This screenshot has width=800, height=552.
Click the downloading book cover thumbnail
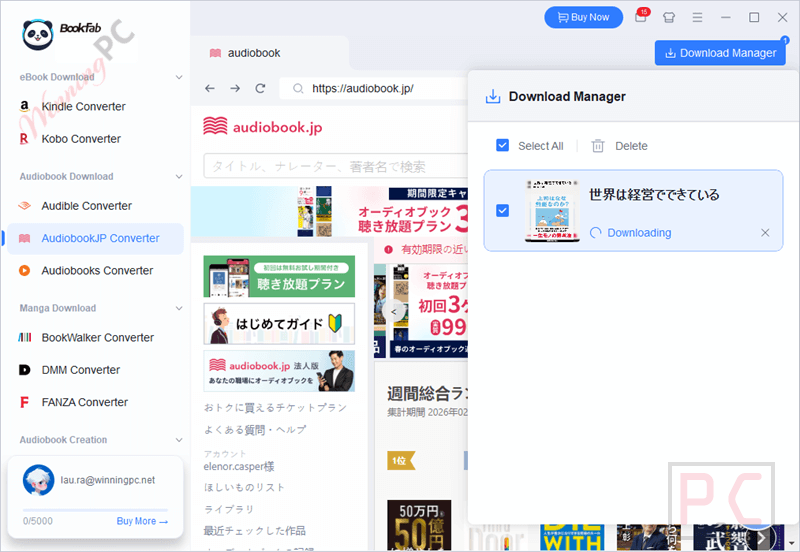pos(552,211)
